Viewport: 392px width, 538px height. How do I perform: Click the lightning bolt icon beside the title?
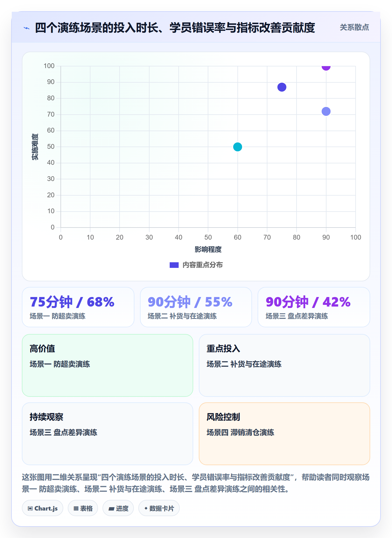pos(27,28)
